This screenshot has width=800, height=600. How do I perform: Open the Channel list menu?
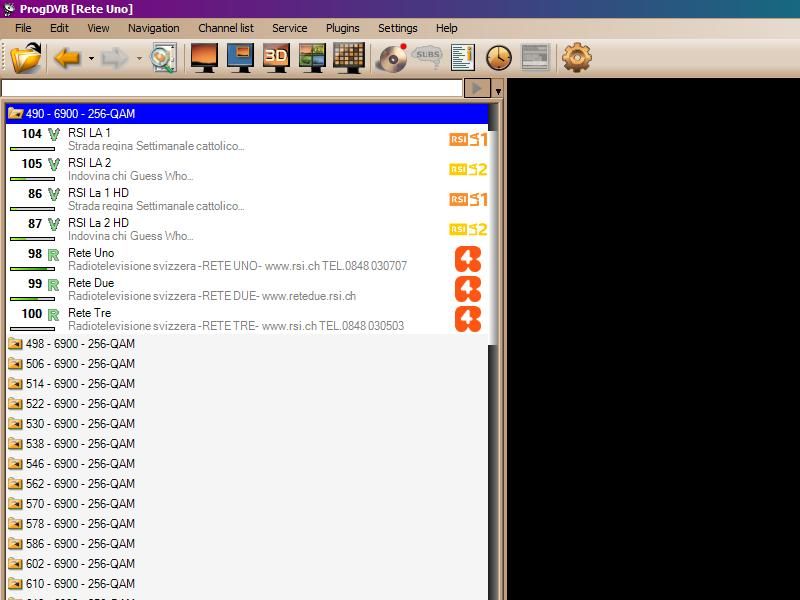[x=225, y=28]
